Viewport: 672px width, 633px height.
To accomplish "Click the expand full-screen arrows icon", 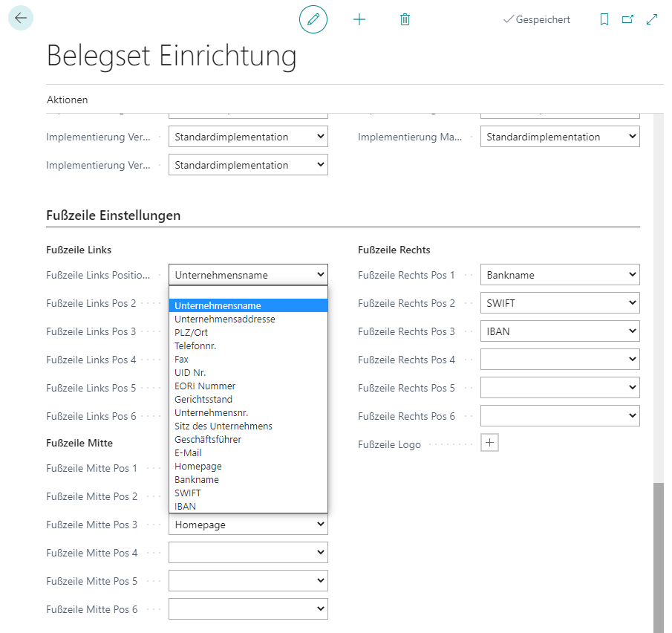I will pyautogui.click(x=652, y=19).
